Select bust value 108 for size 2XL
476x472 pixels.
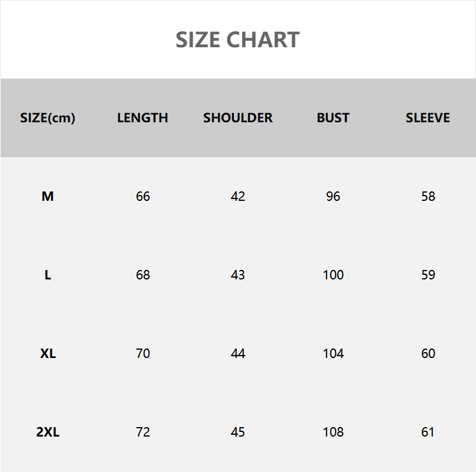tap(333, 432)
